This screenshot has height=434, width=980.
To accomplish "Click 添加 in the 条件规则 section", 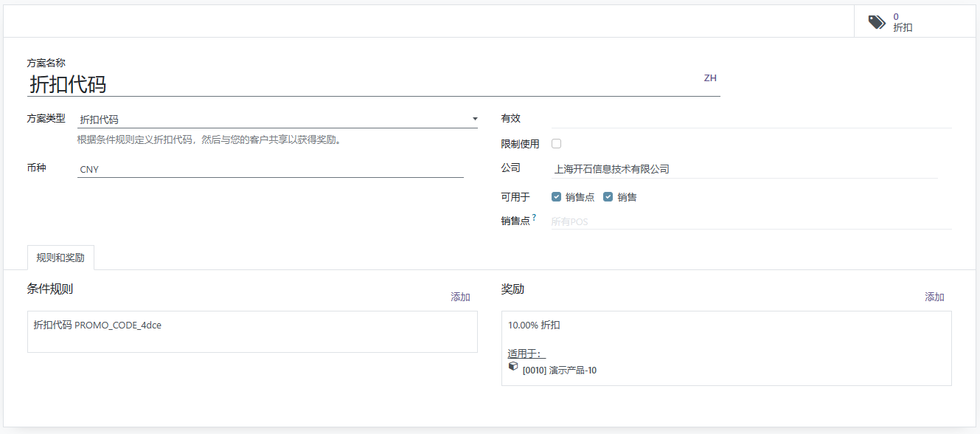I will point(461,297).
